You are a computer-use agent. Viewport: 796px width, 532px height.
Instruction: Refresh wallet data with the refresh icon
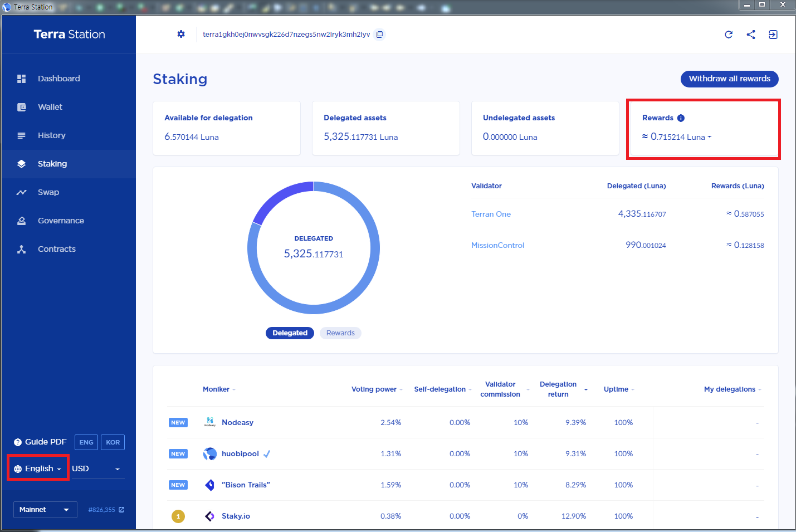(x=729, y=34)
